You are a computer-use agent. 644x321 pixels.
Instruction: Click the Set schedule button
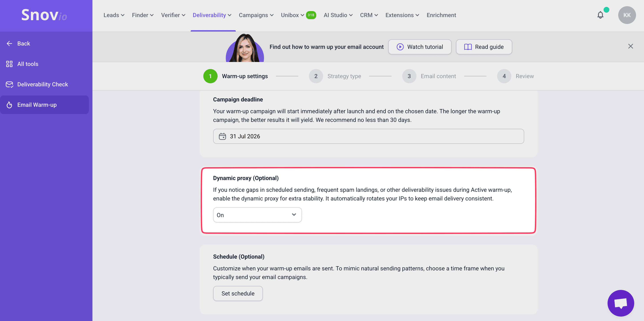(238, 293)
